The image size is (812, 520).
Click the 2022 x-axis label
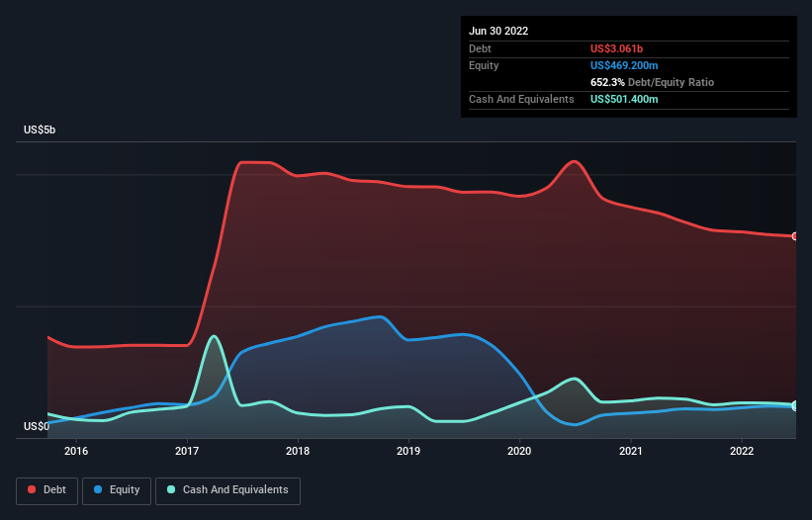742,451
